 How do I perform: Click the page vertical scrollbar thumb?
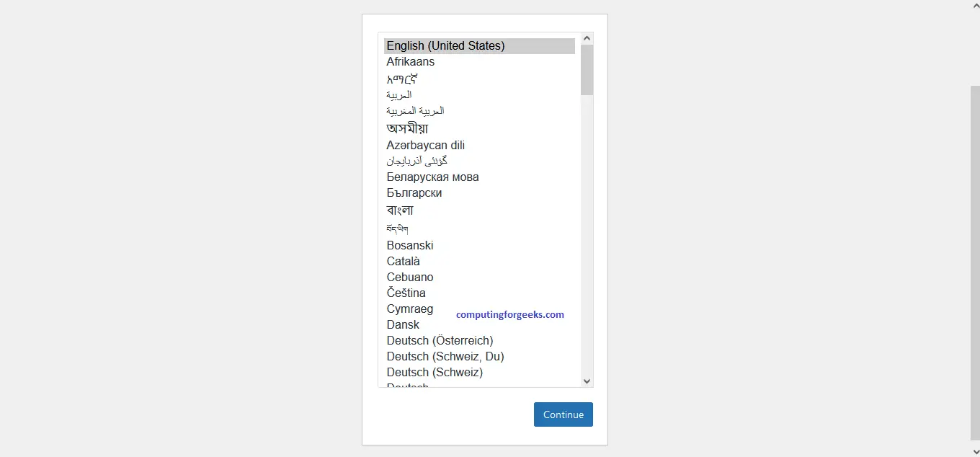pos(974,259)
